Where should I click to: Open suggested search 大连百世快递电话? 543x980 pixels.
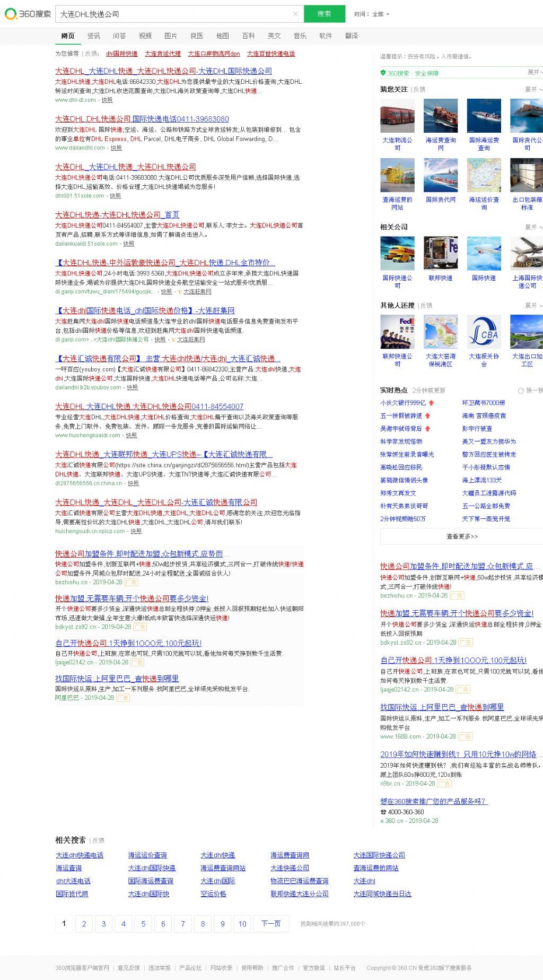click(x=271, y=54)
